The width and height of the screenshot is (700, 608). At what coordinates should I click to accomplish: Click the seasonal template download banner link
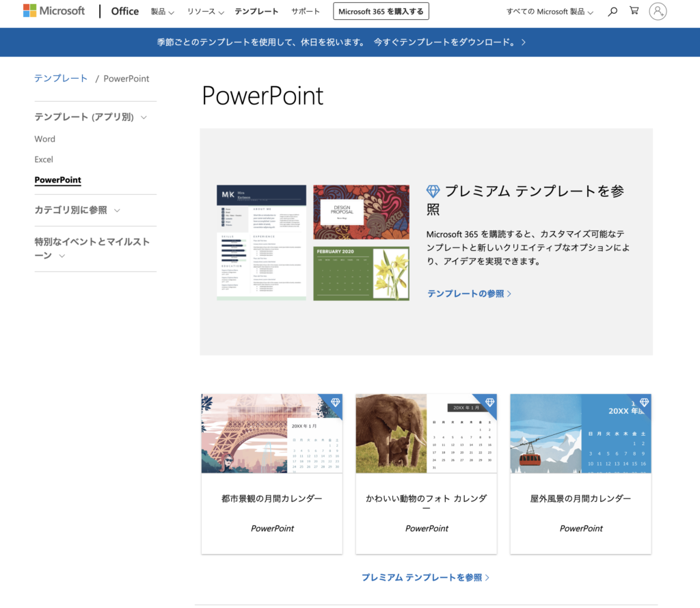coord(341,42)
